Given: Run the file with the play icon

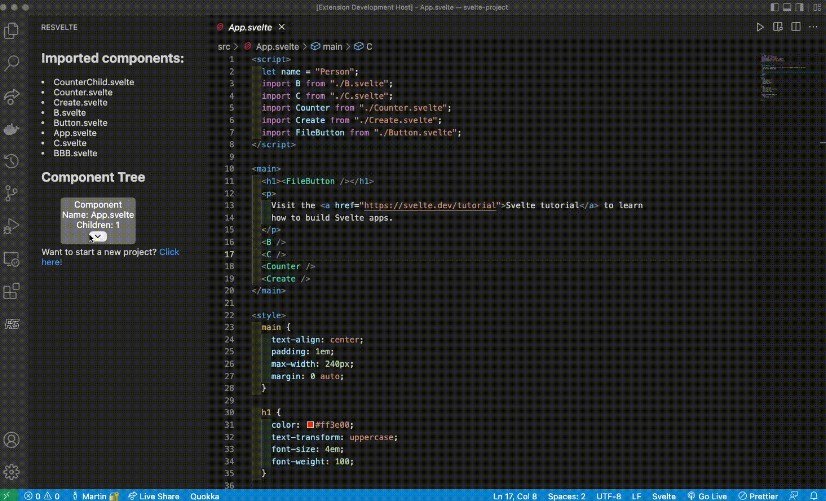Looking at the screenshot, I should 760,27.
